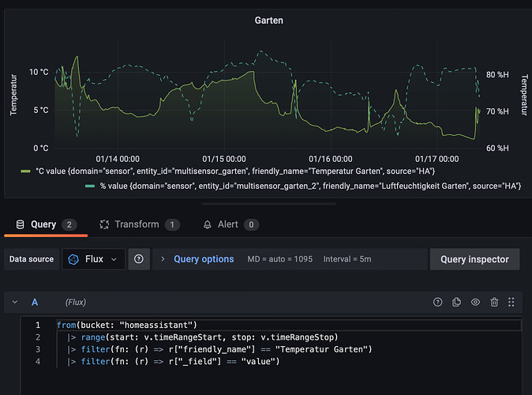Image resolution: width=532 pixels, height=395 pixels.
Task: Click the 10 °C axis label
Action: (39, 72)
